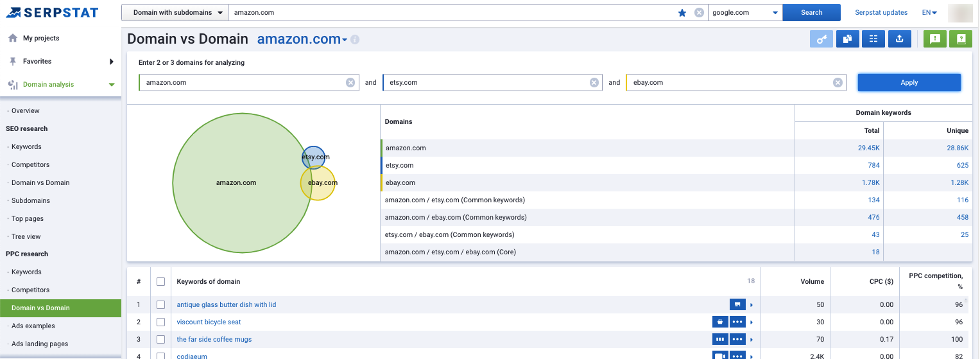Open the google.com search engine dropdown
Viewport: 980px width, 359px height.
(745, 13)
